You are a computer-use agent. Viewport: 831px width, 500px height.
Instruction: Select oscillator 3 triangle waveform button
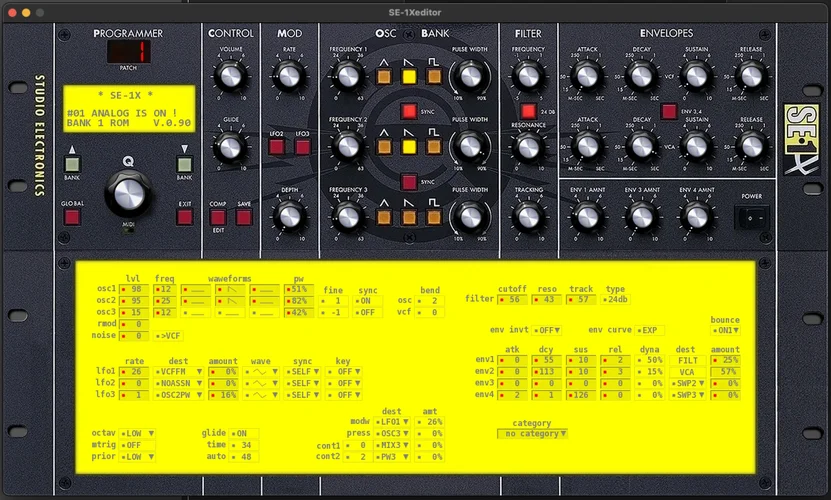point(384,217)
